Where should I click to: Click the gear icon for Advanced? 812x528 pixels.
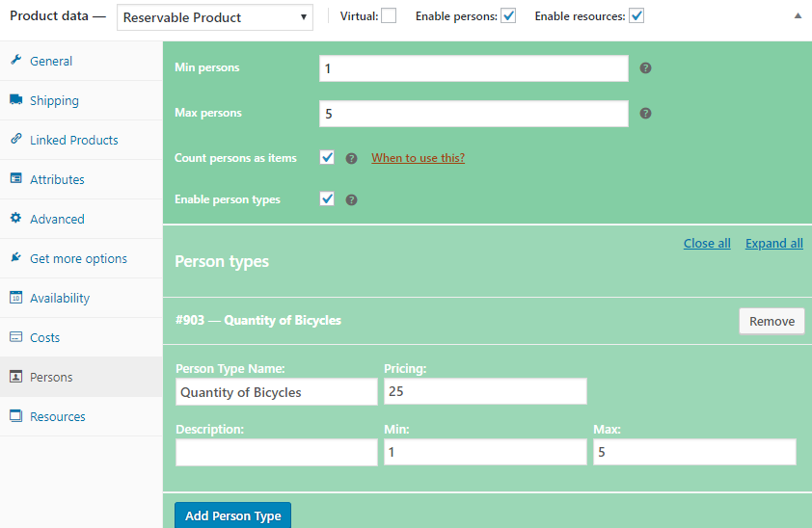point(15,219)
